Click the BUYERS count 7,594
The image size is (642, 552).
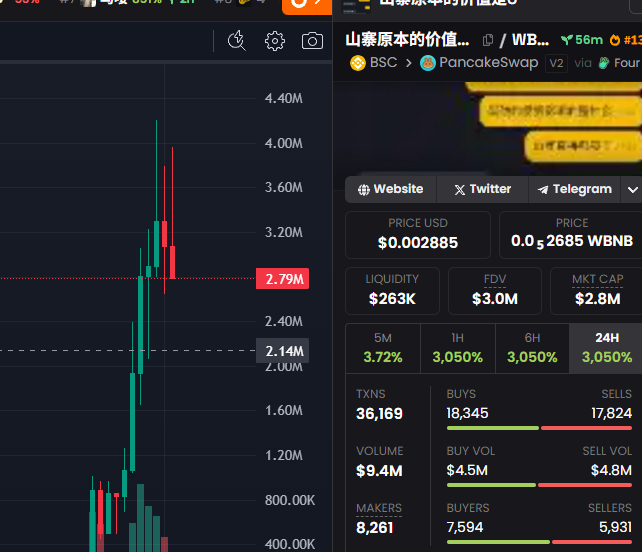click(465, 527)
